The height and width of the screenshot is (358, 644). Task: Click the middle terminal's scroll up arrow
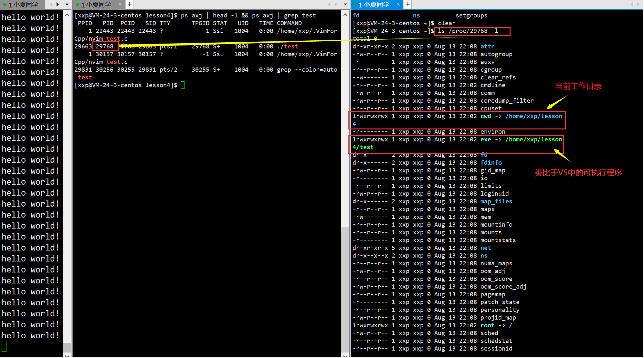(x=345, y=15)
